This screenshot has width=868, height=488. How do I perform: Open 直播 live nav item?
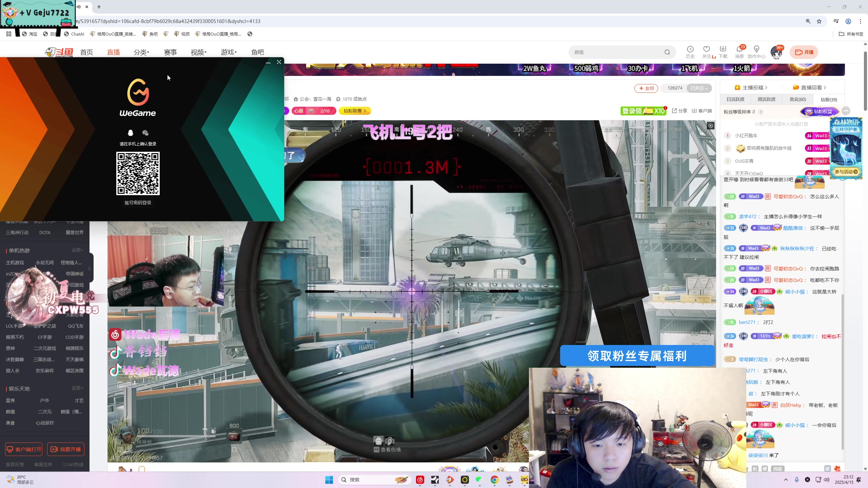click(113, 52)
